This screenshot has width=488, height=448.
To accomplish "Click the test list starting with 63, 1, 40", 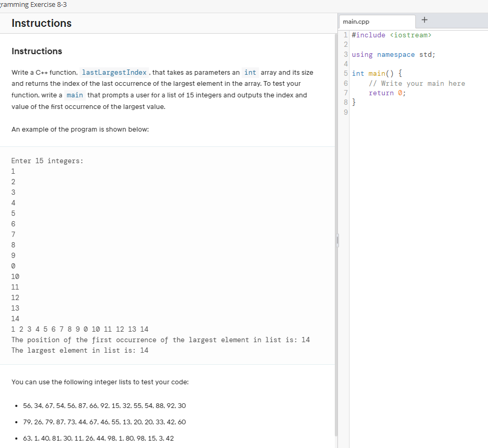I will point(98,439).
